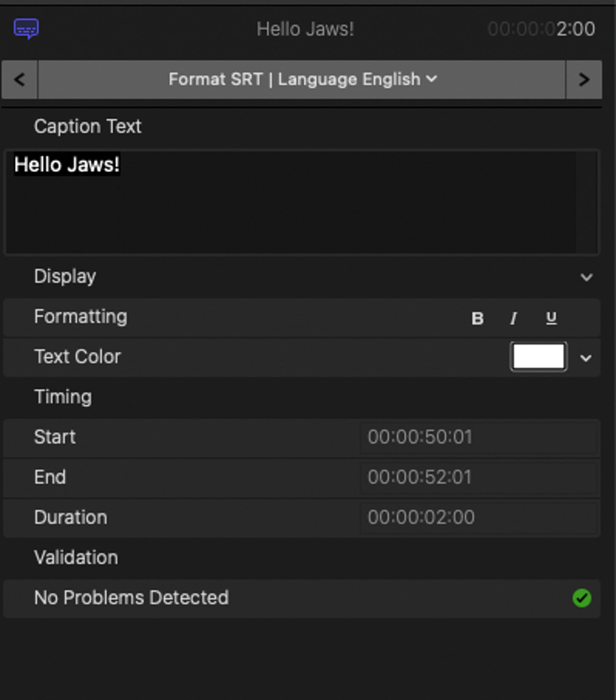Toggle Italic formatting
Image resolution: width=616 pixels, height=700 pixels.
pos(513,318)
